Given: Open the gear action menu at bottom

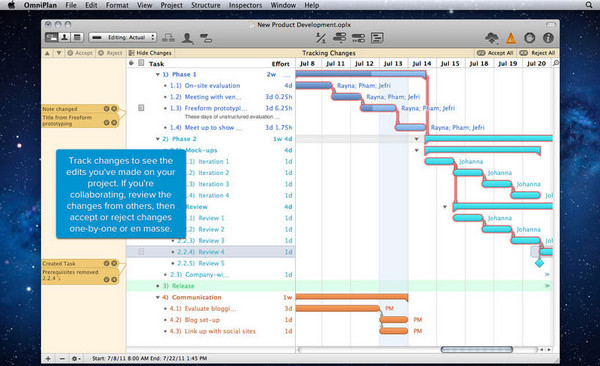Looking at the screenshot, I should [x=76, y=358].
